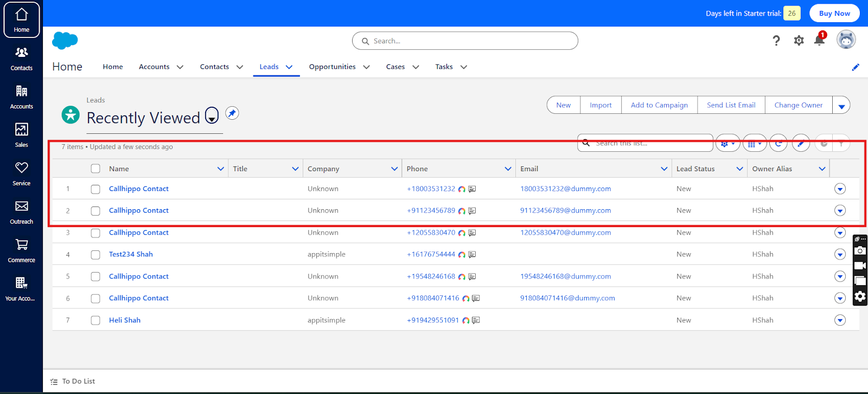Expand the Contacts tab chevron

[240, 67]
